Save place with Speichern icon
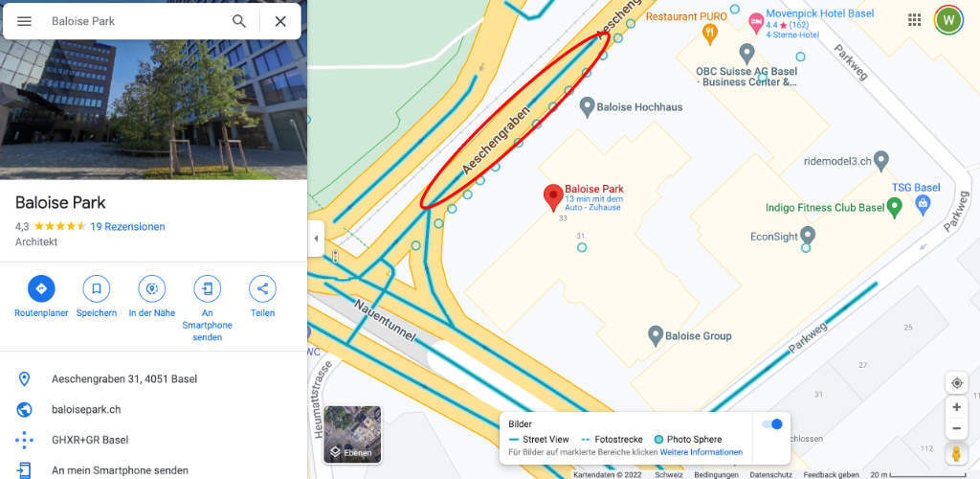Image resolution: width=980 pixels, height=479 pixels. [x=97, y=289]
